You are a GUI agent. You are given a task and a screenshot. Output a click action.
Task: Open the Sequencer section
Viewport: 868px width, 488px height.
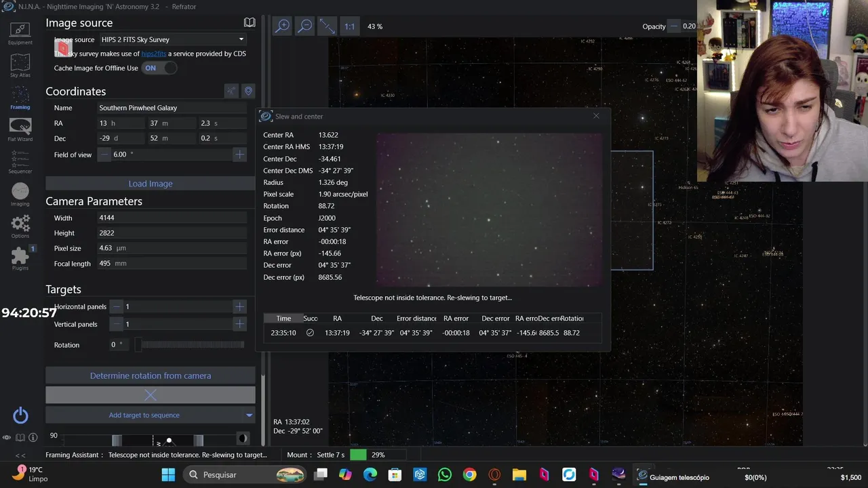coord(20,161)
